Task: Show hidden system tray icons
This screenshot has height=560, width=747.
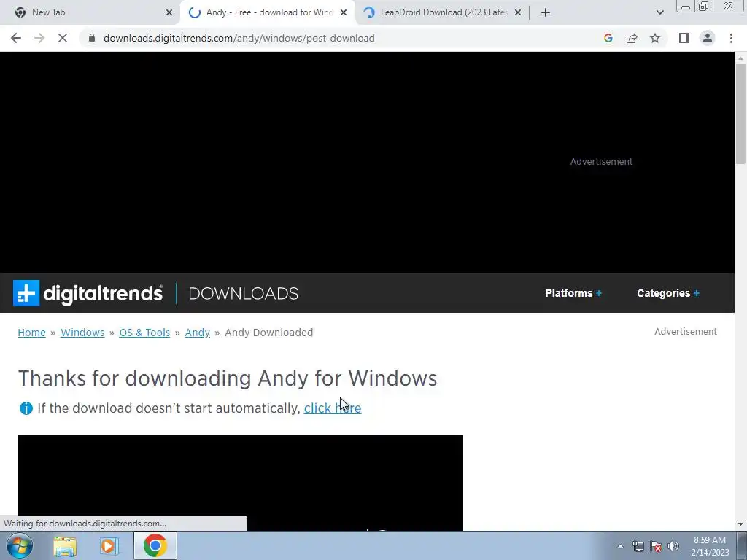Action: click(x=620, y=546)
